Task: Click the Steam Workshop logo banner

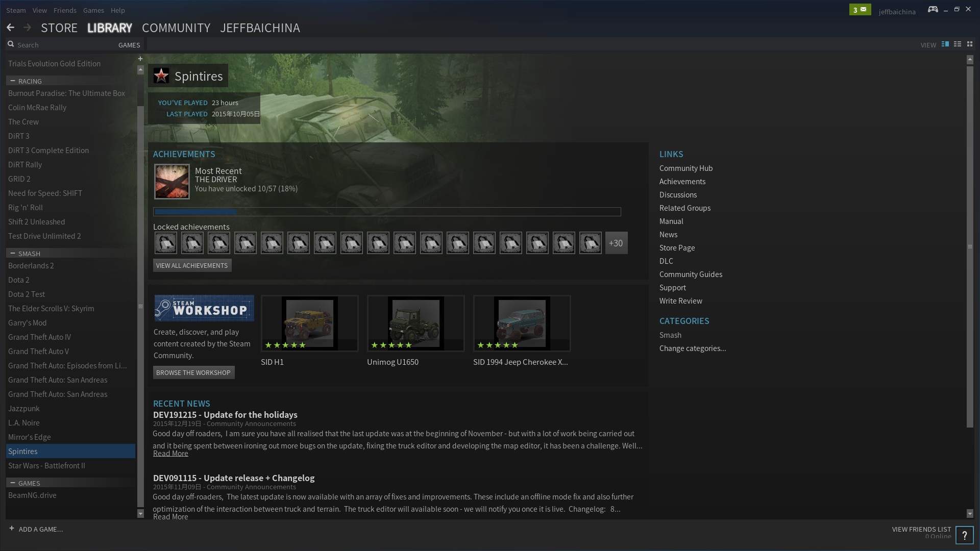Action: [x=204, y=308]
